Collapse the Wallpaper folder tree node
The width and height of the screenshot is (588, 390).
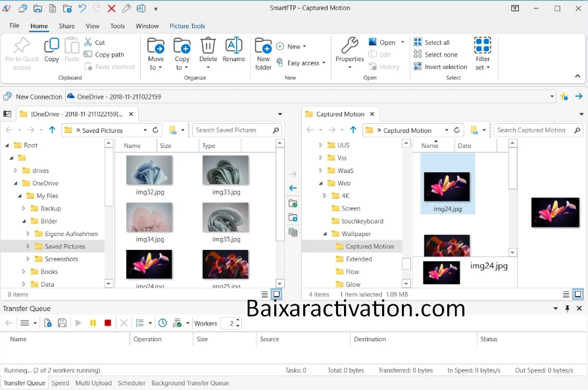(x=325, y=233)
